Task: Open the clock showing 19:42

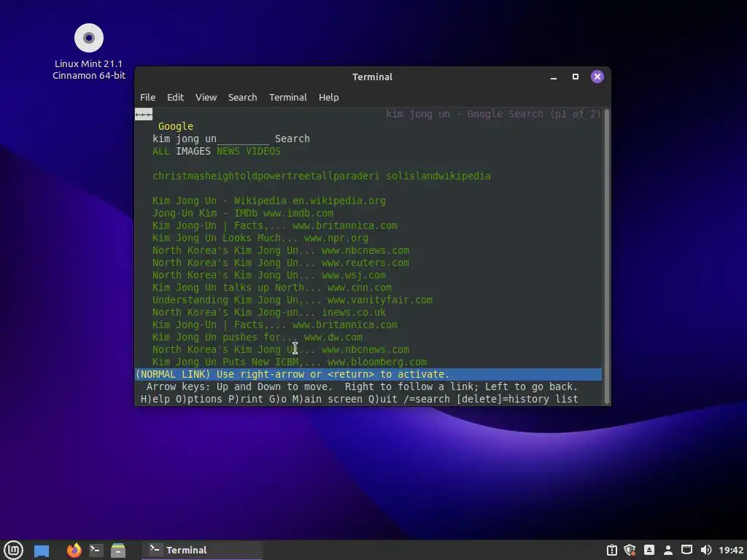Action: (x=731, y=550)
